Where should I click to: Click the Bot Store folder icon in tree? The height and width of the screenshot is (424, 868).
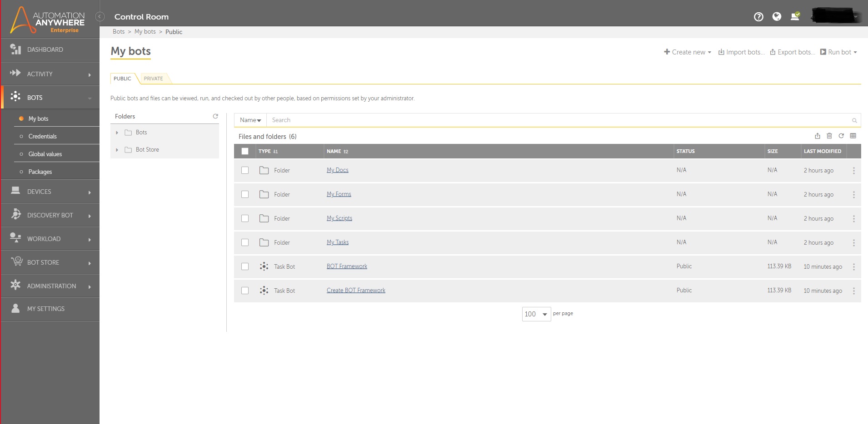coord(128,150)
